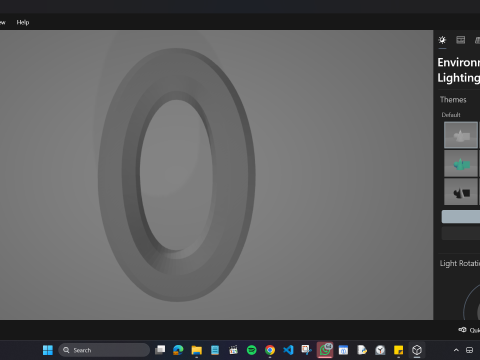Viewport: 480px width, 360px height.
Task: Switch to the Stats and Shading tab icon
Action: (461, 40)
